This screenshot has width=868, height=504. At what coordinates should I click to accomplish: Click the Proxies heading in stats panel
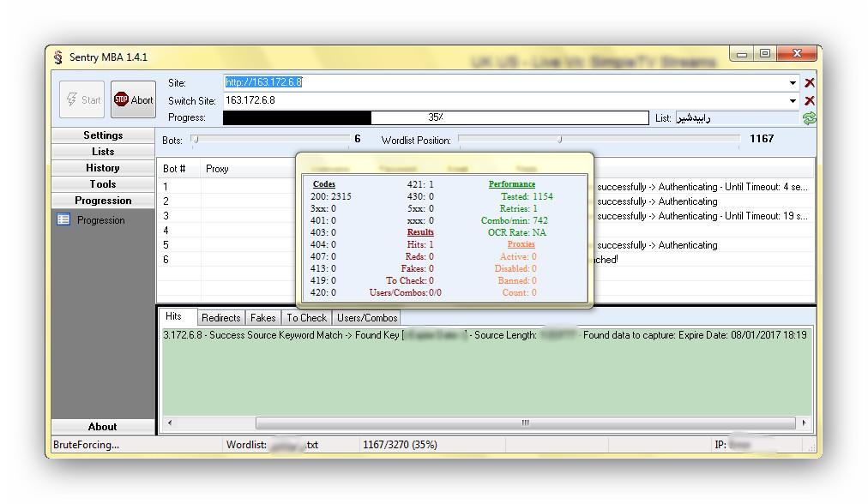click(x=521, y=244)
